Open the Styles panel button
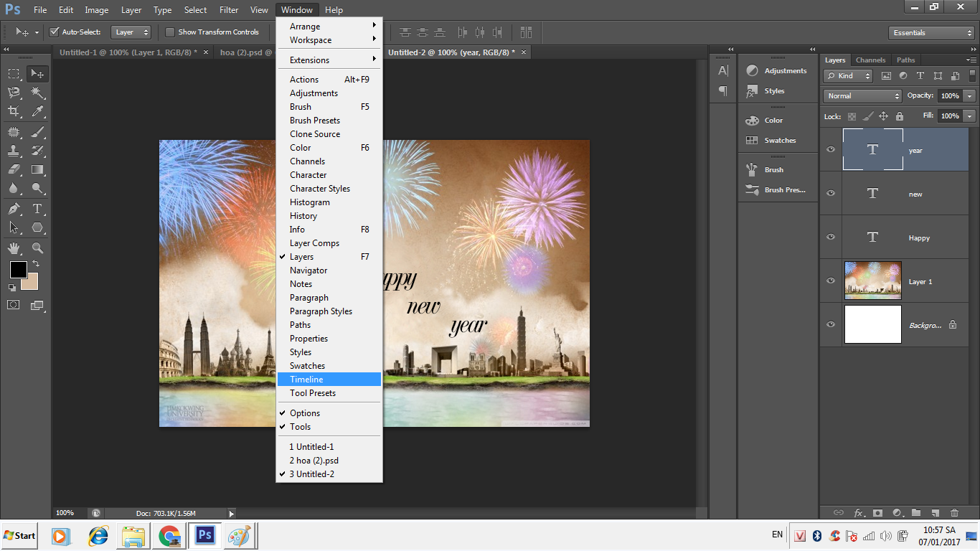The height and width of the screenshot is (551, 980). pos(778,91)
